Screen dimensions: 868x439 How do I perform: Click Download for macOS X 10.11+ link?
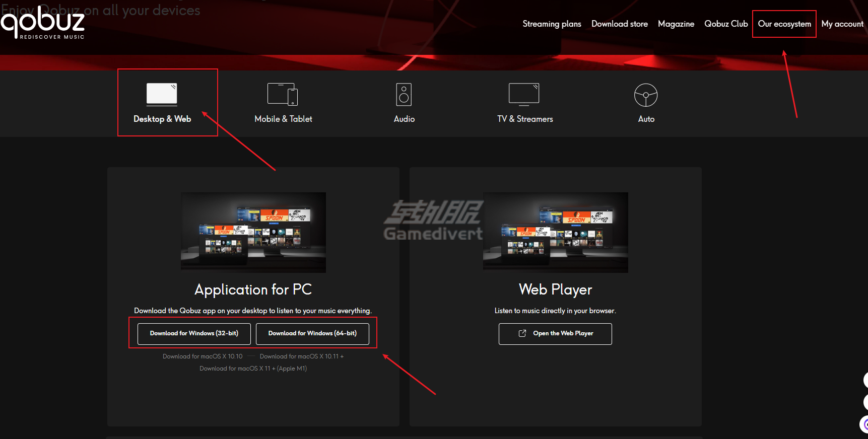click(x=301, y=356)
